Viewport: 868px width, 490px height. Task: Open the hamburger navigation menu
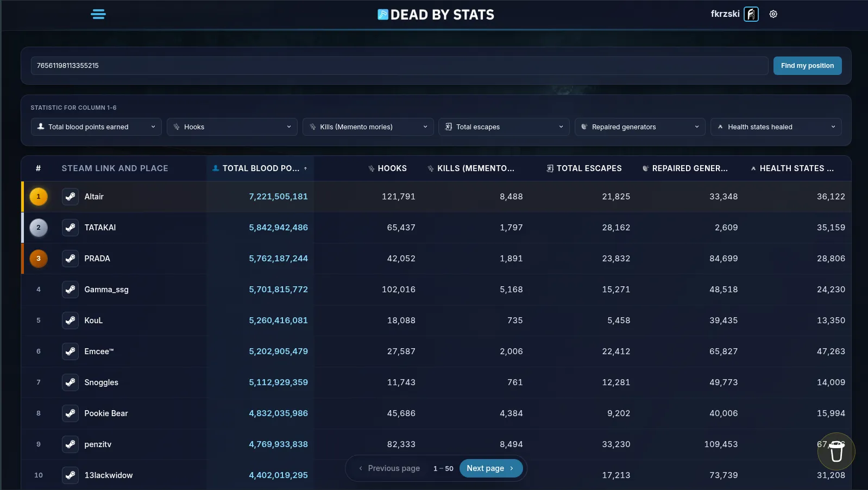[x=98, y=14]
